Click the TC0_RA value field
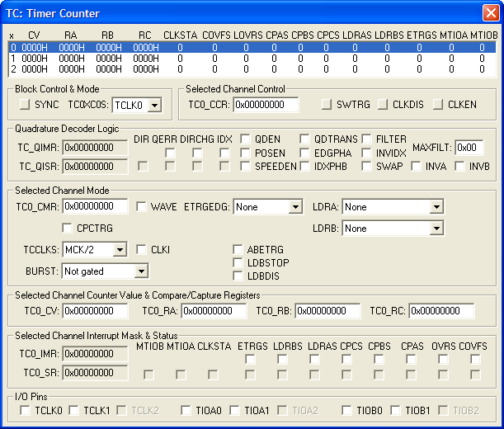The height and width of the screenshot is (429, 504). coord(214,311)
